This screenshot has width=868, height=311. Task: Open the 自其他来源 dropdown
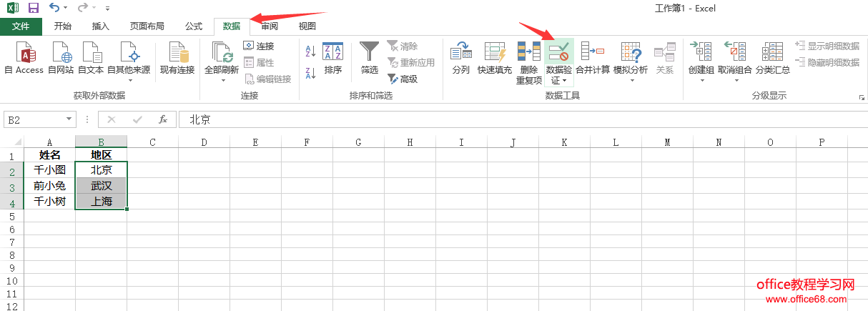coord(129,61)
